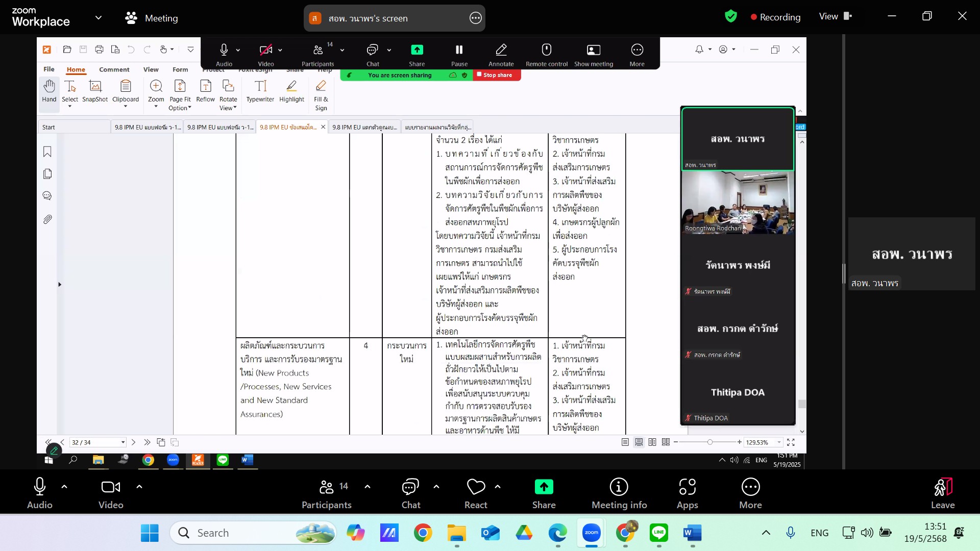Open Meeting info in Zoom bottom bar

tap(619, 493)
